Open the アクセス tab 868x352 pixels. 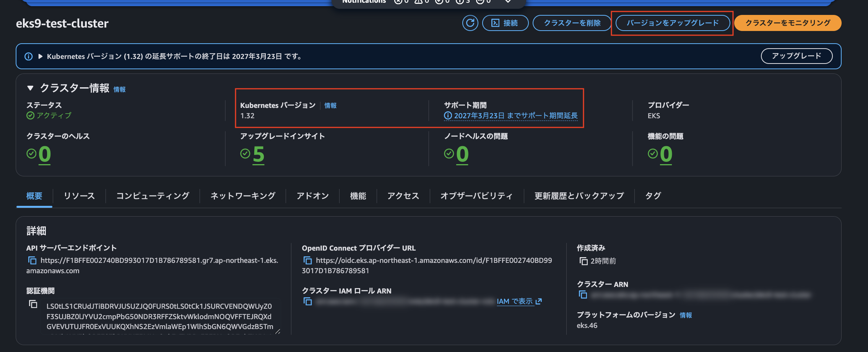(403, 196)
